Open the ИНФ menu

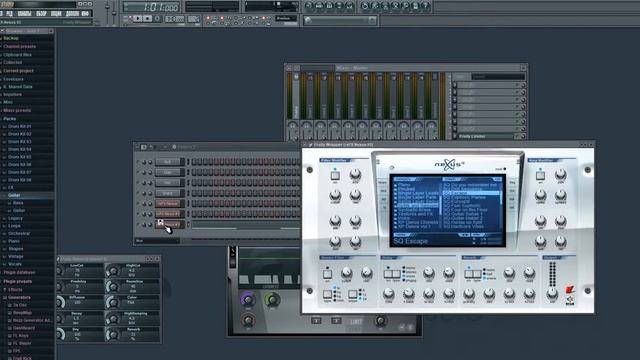point(85,13)
